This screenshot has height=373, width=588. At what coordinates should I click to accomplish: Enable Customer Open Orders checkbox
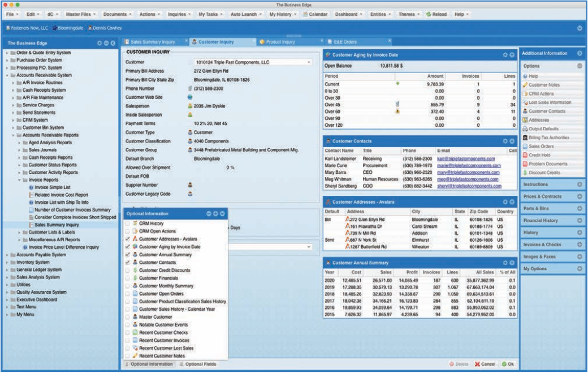128,294
